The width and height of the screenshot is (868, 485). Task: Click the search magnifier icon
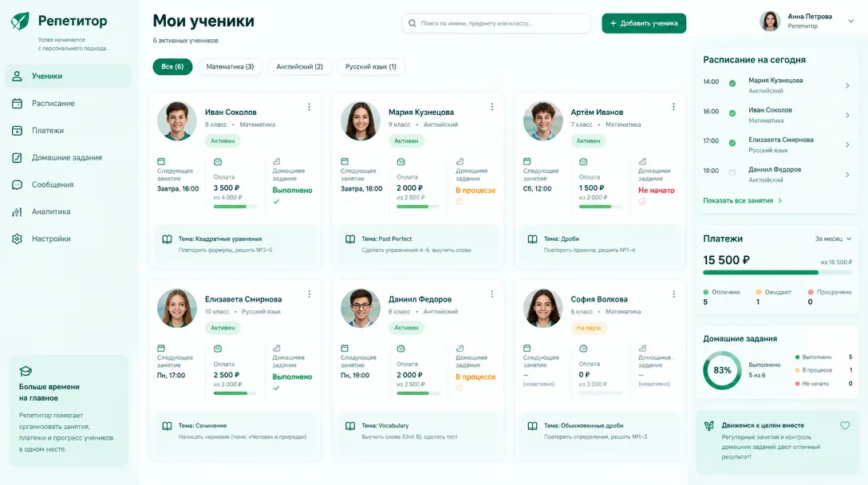pos(412,23)
